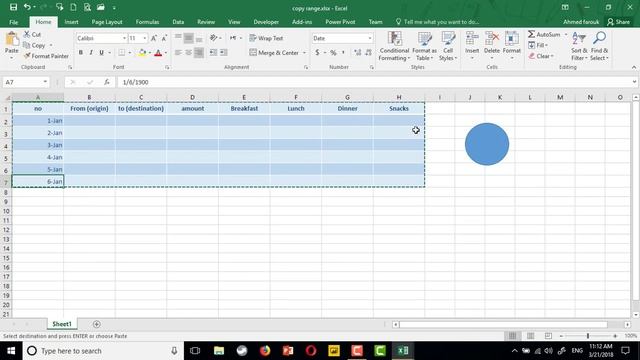Click Increase Font Size icon

coord(154,38)
